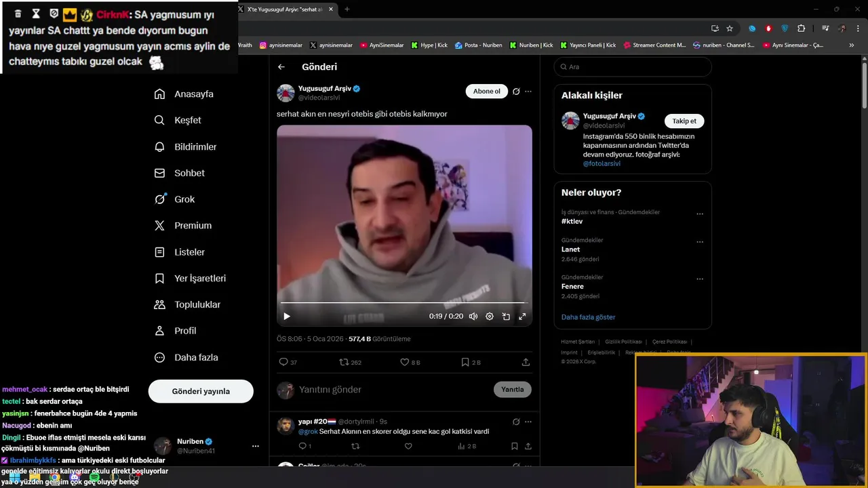
Task: Open Hype | Kick bookmark
Action: (429, 45)
